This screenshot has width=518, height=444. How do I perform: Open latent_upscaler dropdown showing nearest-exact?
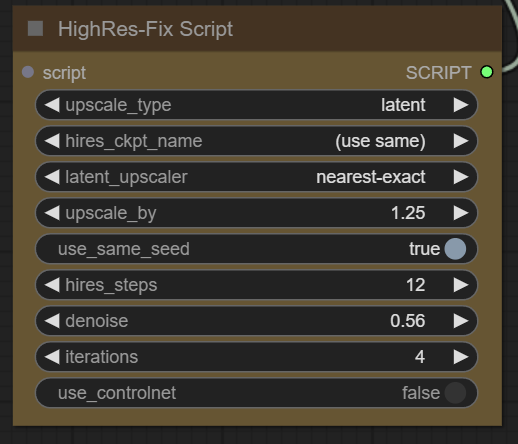coord(256,177)
